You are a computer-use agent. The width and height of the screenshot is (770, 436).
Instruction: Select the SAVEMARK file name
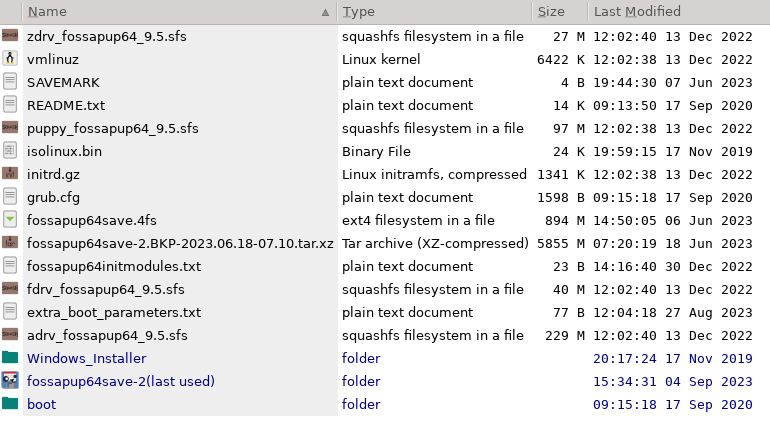pos(63,82)
